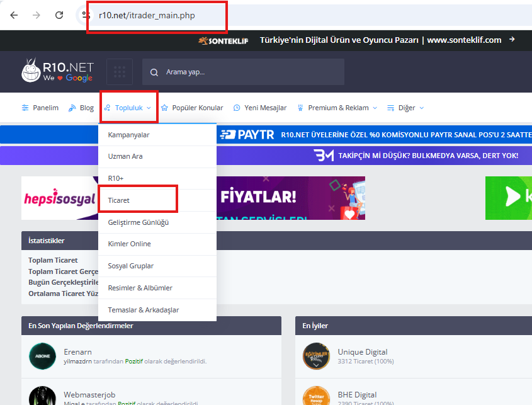Screen dimensions: 532x405
Task: Open Erenarn's profile link
Action: 77,352
